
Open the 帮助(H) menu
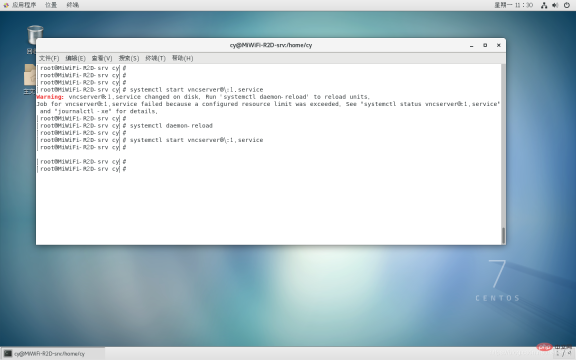click(182, 58)
